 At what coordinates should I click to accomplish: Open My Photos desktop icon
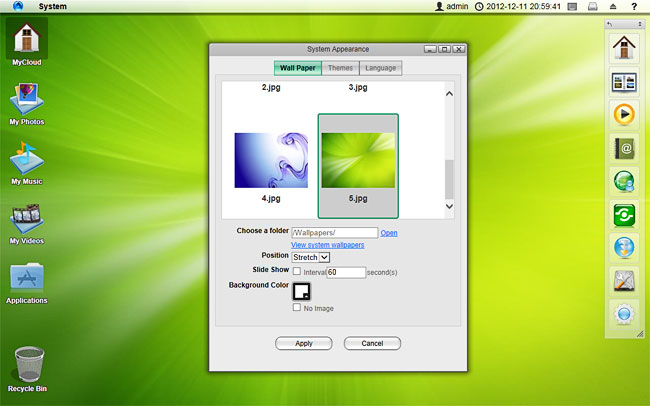[x=26, y=100]
